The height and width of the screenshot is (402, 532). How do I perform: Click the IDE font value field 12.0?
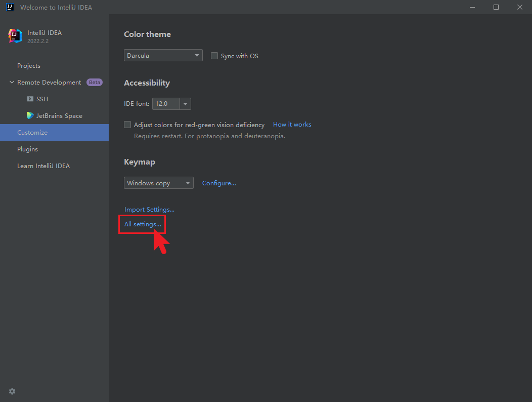(166, 104)
